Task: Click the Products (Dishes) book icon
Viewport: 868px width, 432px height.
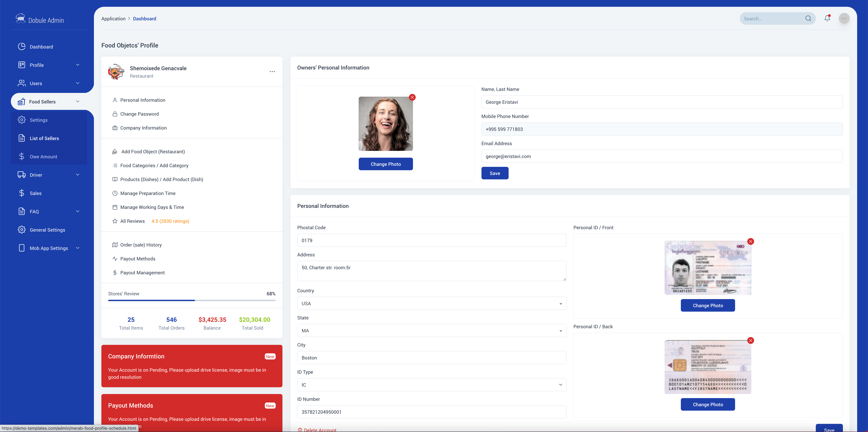Action: click(115, 179)
